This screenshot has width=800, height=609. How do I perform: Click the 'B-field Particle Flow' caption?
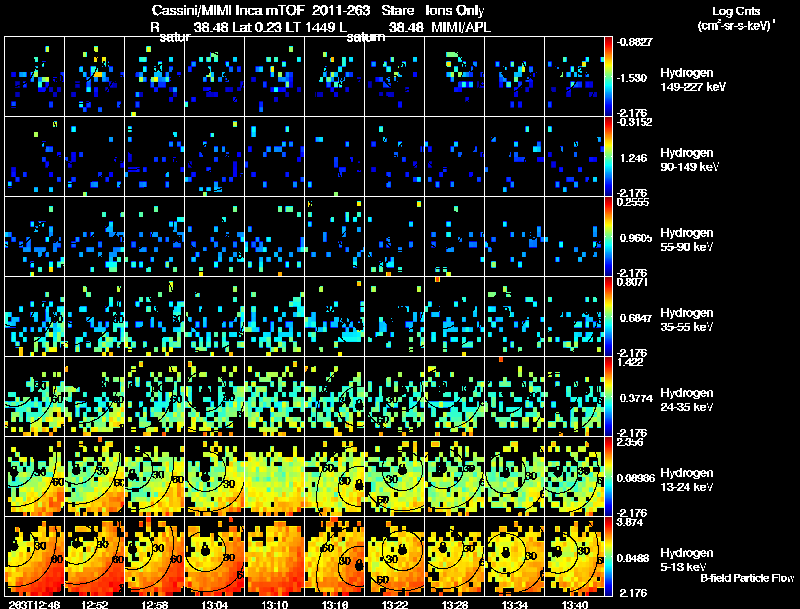click(x=747, y=578)
